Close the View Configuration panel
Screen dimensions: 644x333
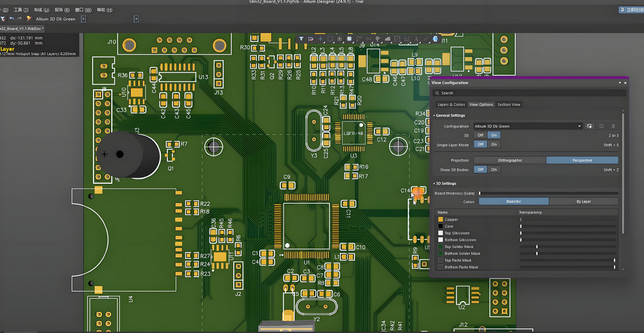tap(626, 83)
